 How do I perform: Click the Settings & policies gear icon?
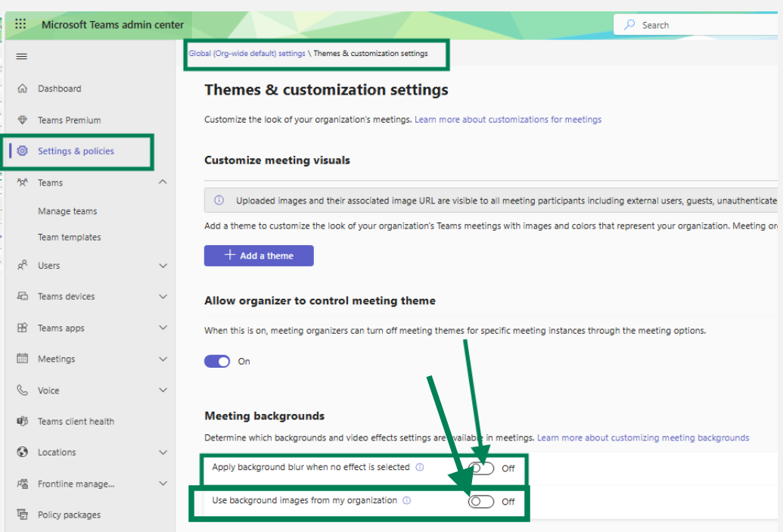point(23,151)
